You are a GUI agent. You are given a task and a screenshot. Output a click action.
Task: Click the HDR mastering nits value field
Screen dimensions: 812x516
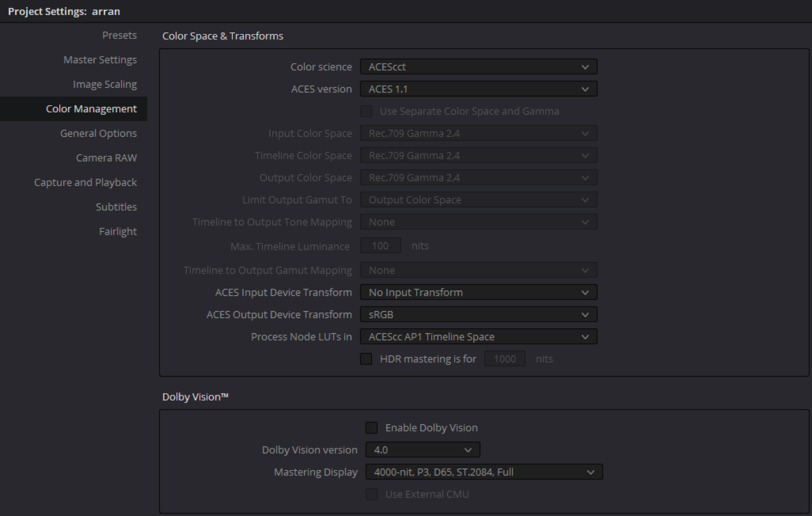point(505,359)
